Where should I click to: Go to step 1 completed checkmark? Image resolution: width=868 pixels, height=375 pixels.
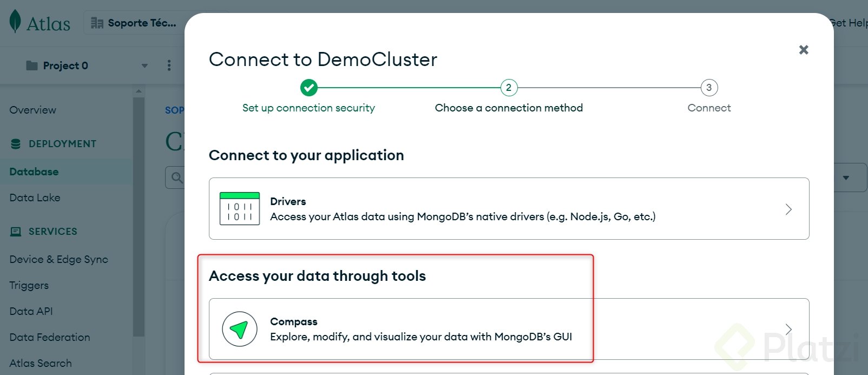[x=309, y=87]
